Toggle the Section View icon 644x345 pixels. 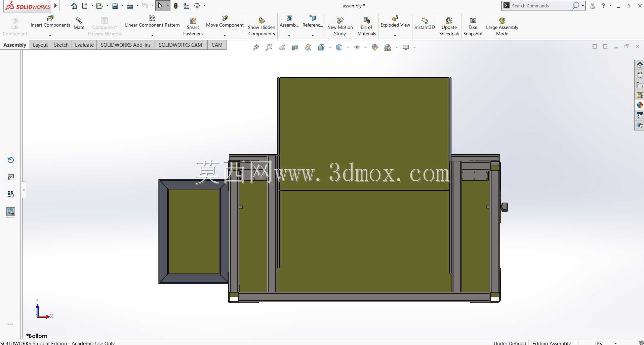point(295,47)
